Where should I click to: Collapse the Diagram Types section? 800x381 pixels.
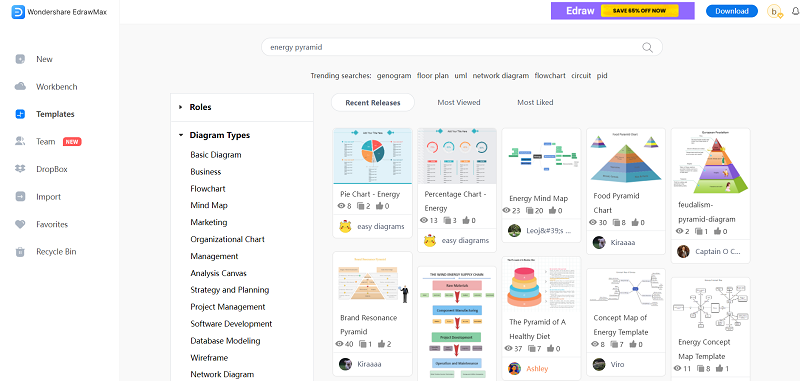pos(181,135)
